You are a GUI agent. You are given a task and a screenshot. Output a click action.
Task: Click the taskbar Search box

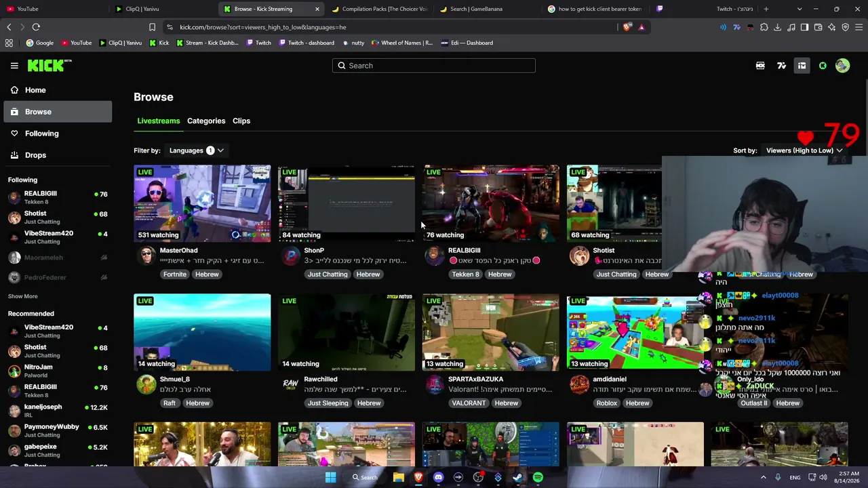tap(365, 477)
